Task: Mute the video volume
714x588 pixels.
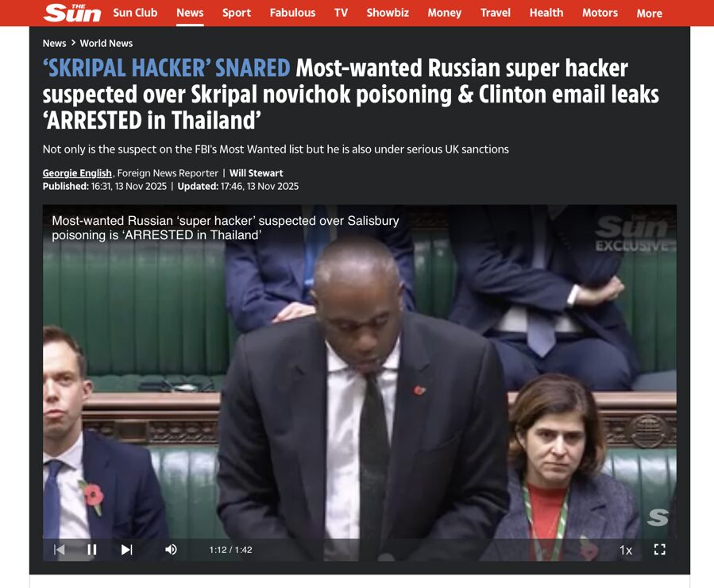Action: coord(172,550)
